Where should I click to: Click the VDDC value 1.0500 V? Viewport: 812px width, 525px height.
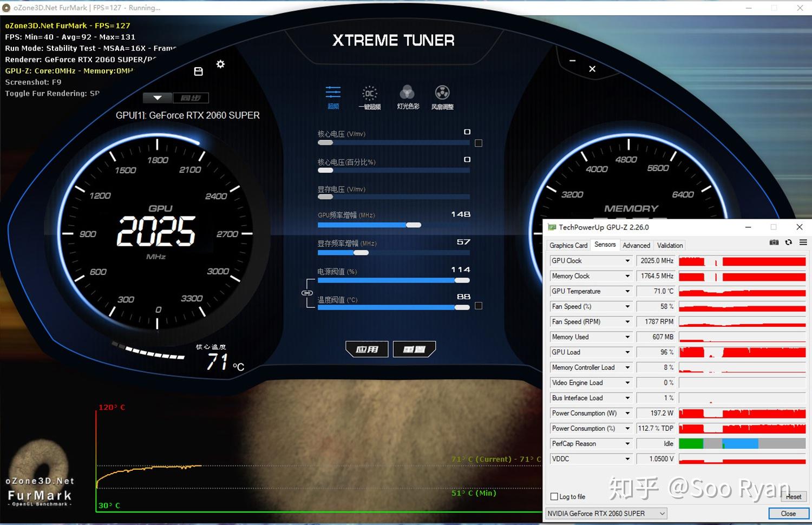[656, 459]
